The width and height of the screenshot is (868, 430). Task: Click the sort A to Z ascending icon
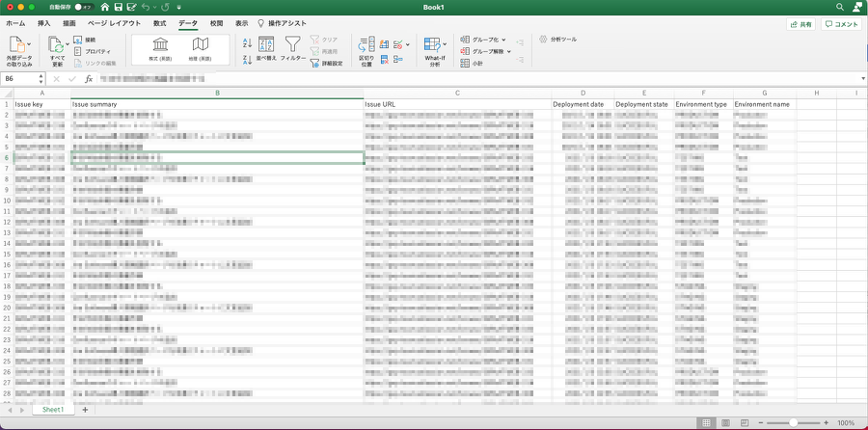[x=248, y=43]
